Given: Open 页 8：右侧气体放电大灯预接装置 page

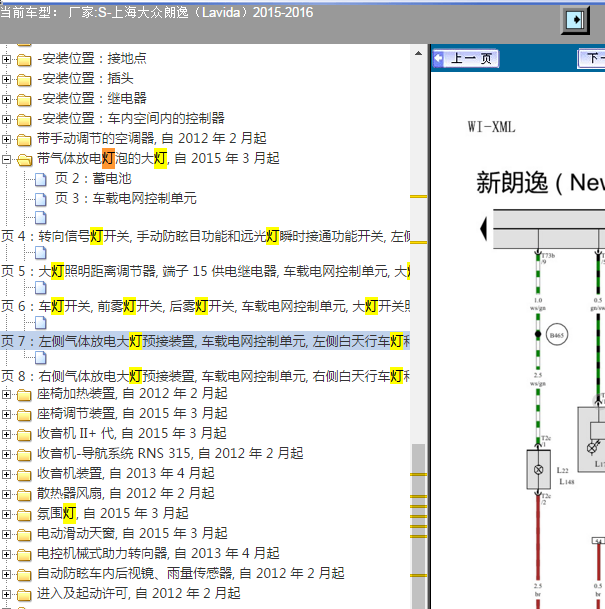Looking at the screenshot, I should point(205,376).
